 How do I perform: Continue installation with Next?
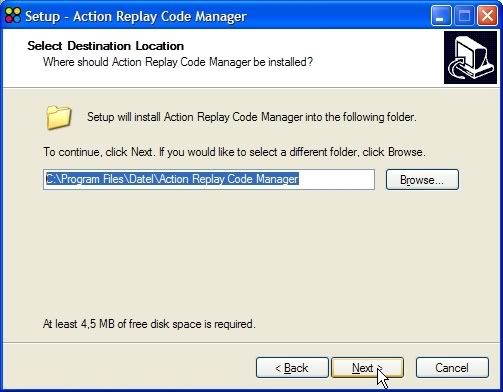[367, 368]
